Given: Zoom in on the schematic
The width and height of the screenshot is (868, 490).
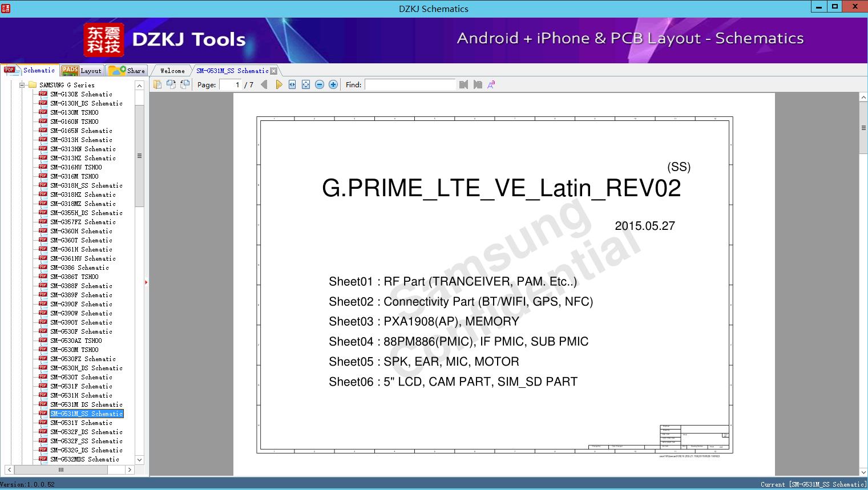Looking at the screenshot, I should [333, 84].
